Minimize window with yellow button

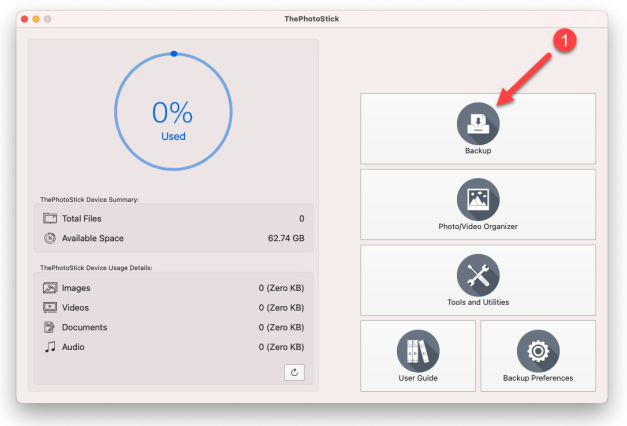coord(36,19)
